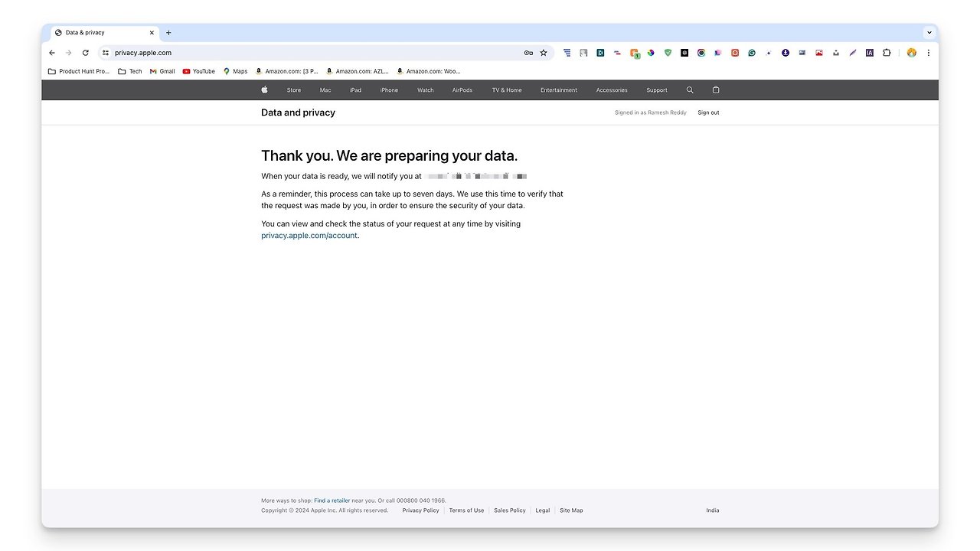Open the sparkle extension icon
The image size is (980, 551).
[768, 53]
